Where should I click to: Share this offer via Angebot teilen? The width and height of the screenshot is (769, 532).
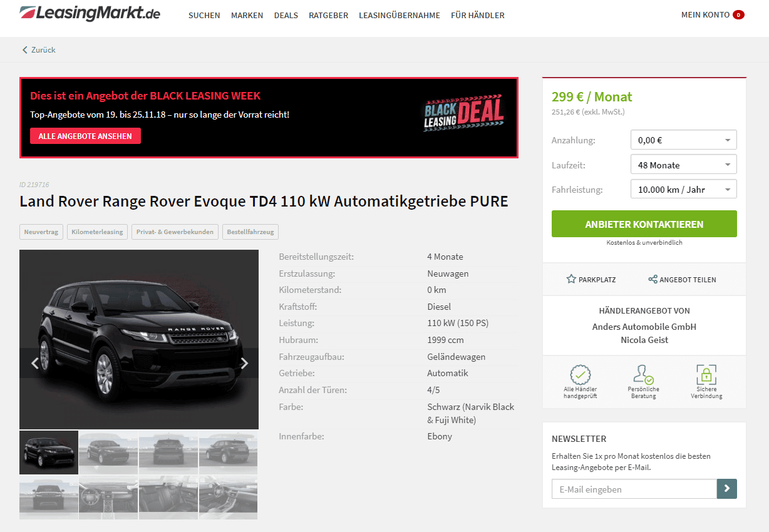(x=682, y=280)
